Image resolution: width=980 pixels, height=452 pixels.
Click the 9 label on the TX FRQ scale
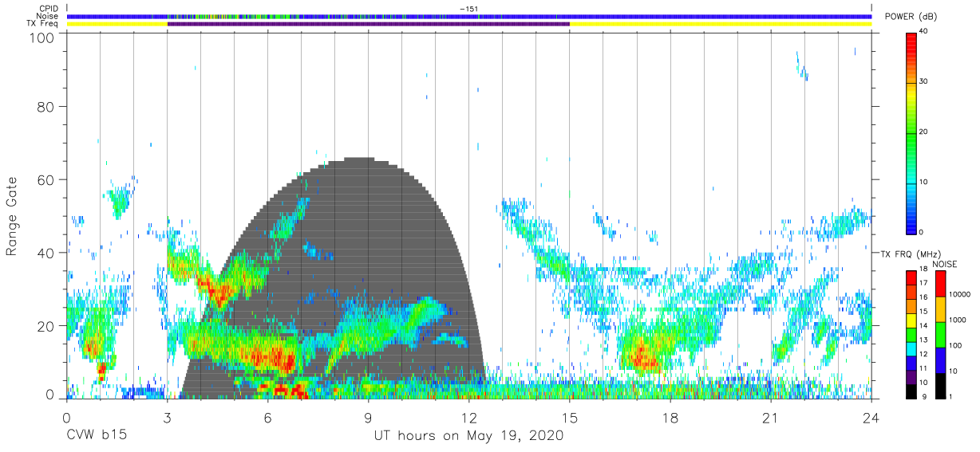[x=923, y=397]
